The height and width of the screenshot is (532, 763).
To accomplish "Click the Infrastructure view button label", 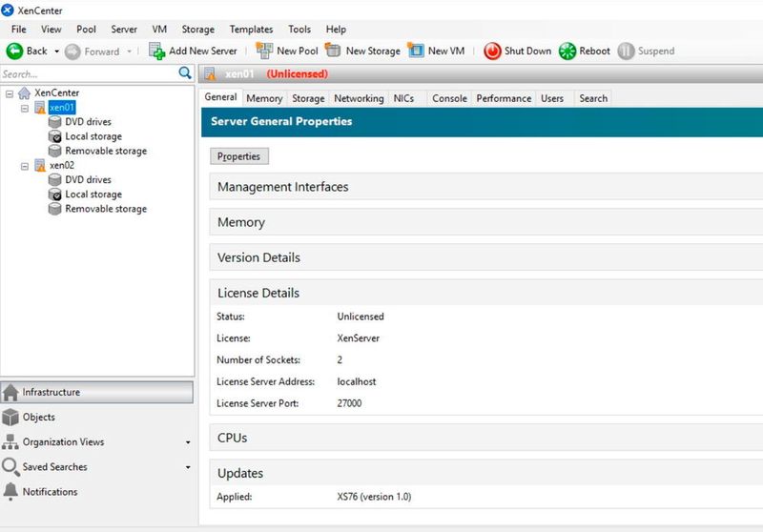I will (52, 392).
